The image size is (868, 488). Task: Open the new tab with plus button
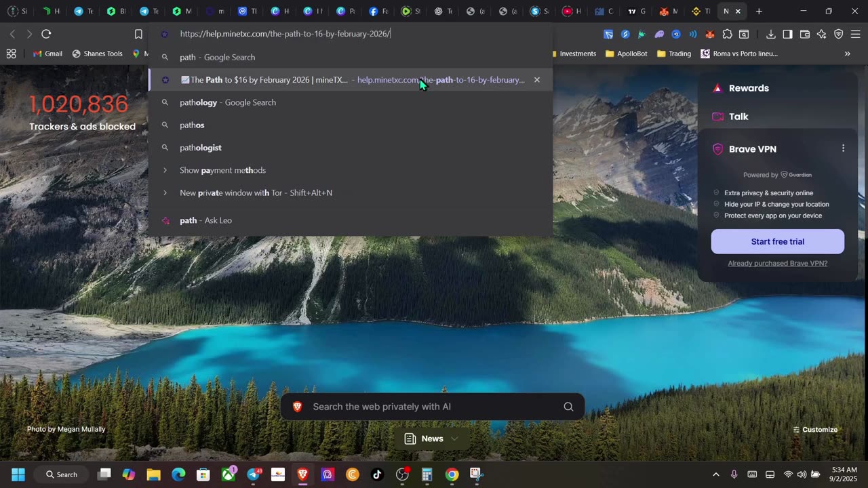(x=759, y=11)
